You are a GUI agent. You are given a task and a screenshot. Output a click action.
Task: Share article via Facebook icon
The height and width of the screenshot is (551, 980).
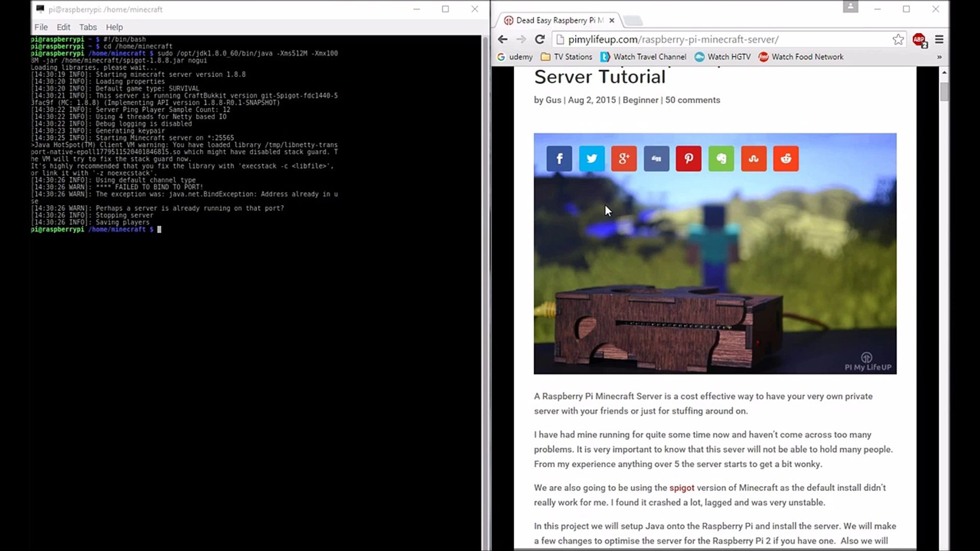tap(559, 159)
